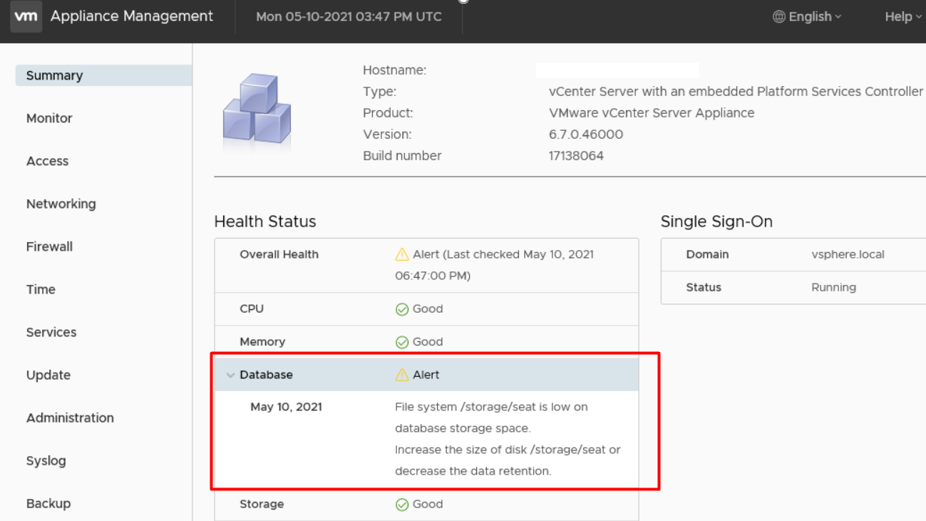Open the Help dropdown menu
Screen dimensions: 926x521
902,17
